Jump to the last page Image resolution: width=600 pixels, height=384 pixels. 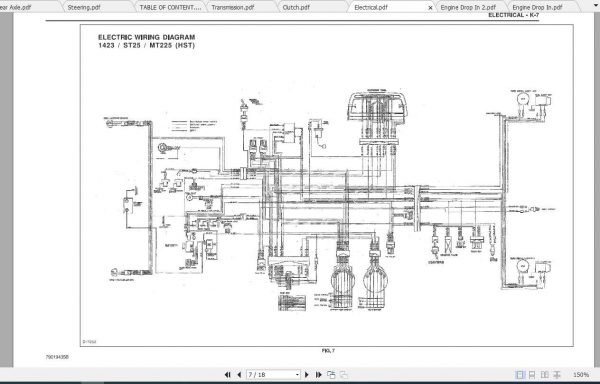[x=318, y=375]
